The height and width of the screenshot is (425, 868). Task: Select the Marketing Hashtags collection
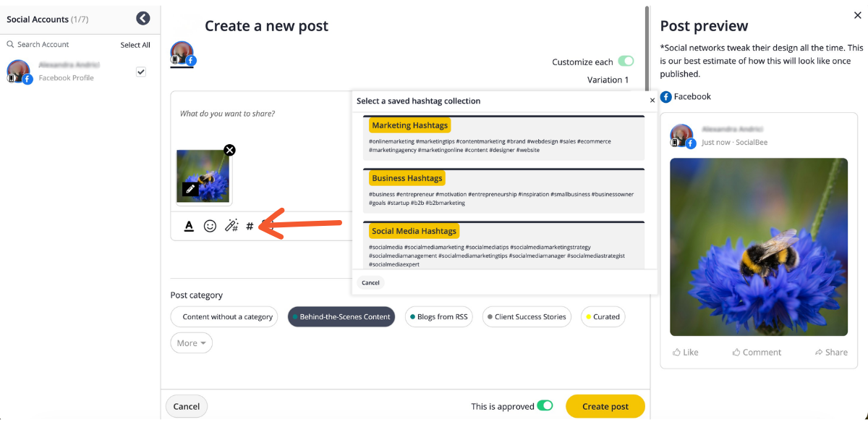click(410, 125)
